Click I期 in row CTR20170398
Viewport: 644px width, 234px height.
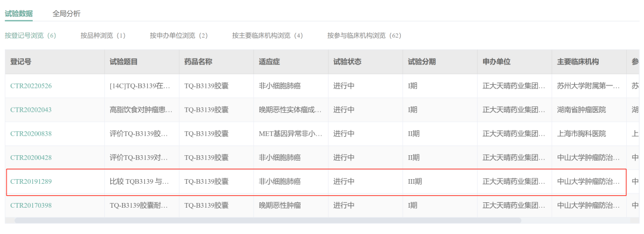pos(413,205)
